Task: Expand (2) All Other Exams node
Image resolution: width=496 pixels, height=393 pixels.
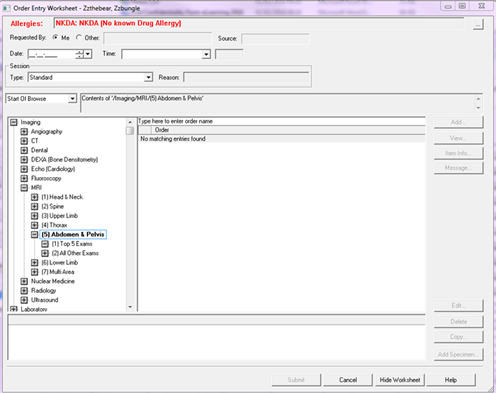Action: pos(45,253)
